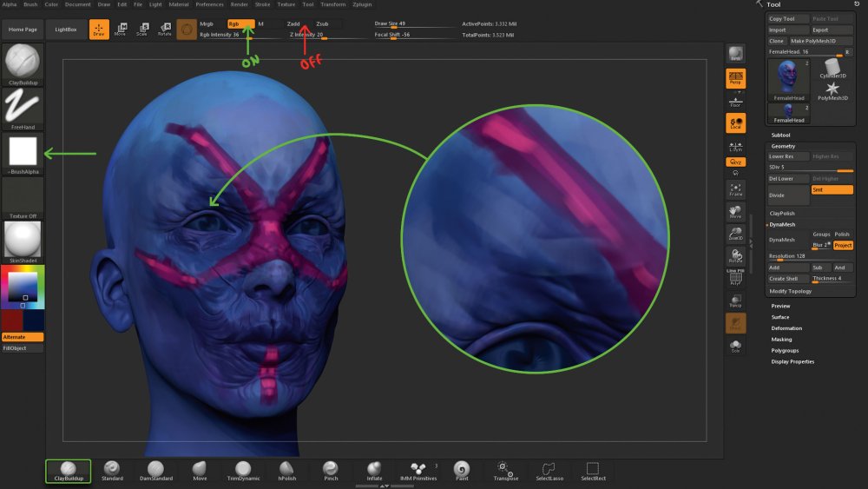Open the Preferences menu
This screenshot has height=489, width=868.
[209, 4]
